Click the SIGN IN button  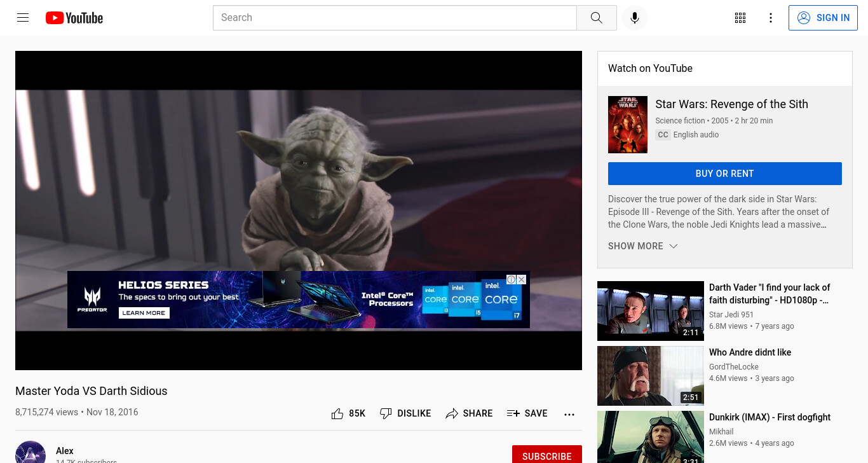click(823, 18)
